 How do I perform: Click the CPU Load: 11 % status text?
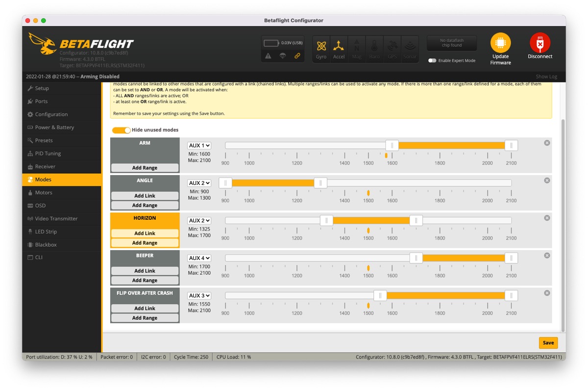tap(234, 357)
